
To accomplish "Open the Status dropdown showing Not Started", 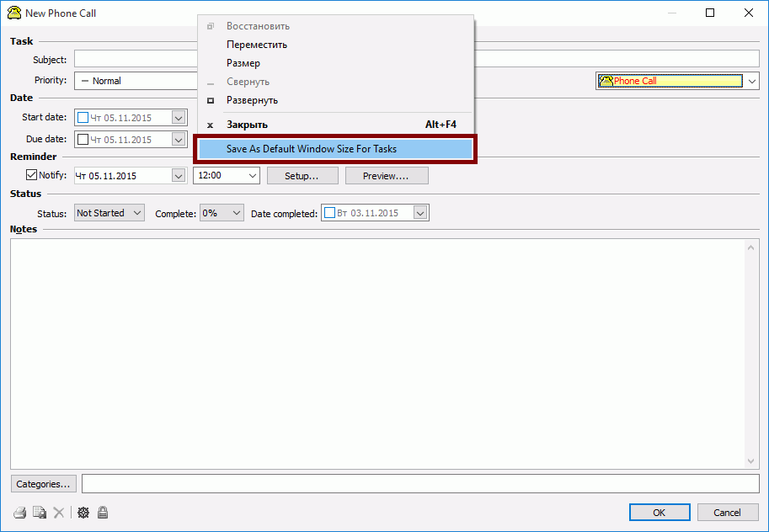I will tap(109, 213).
